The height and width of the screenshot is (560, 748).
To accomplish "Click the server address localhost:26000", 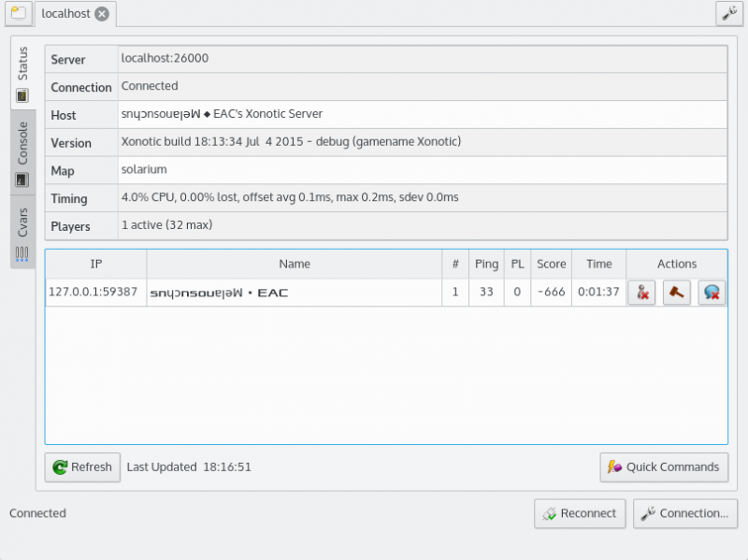I will point(165,58).
